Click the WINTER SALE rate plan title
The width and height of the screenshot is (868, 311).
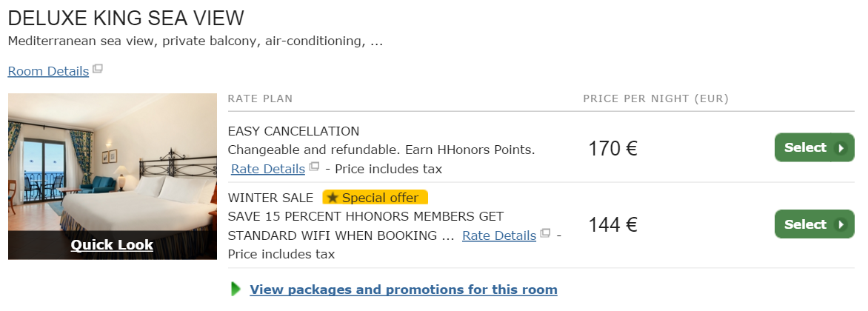[x=271, y=198]
